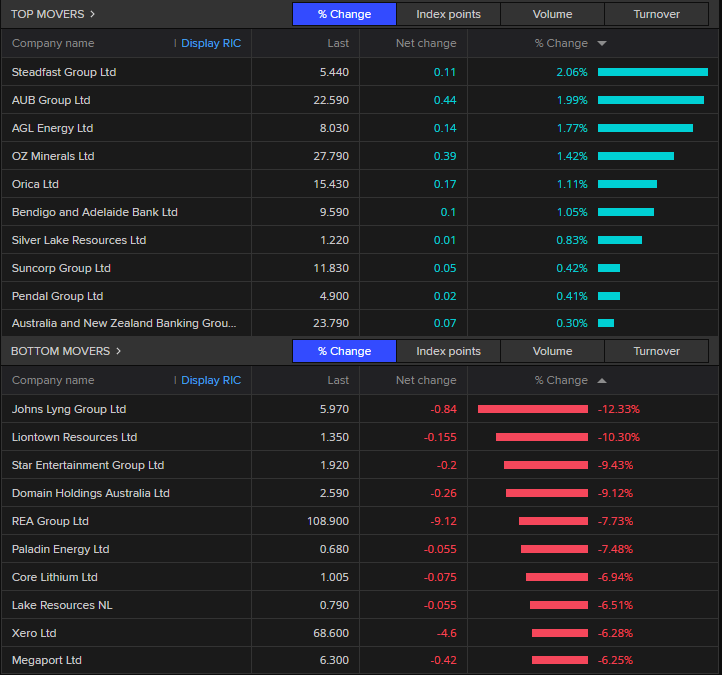This screenshot has height=675, width=722.
Task: Select AGL Energy Ltd company name
Action: click(52, 128)
